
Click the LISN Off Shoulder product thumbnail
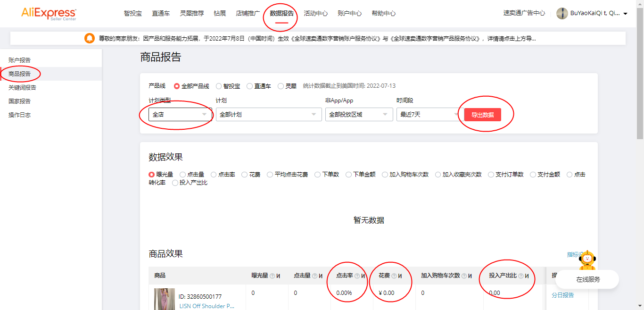[x=164, y=299]
